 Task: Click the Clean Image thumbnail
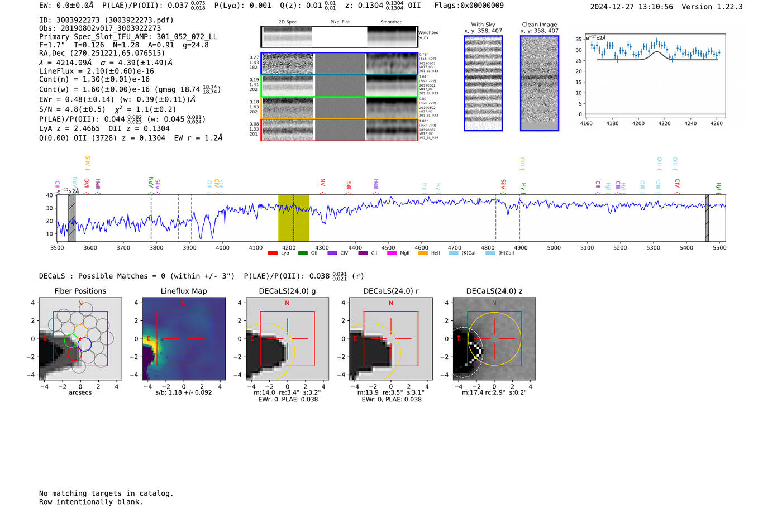pyautogui.click(x=539, y=83)
